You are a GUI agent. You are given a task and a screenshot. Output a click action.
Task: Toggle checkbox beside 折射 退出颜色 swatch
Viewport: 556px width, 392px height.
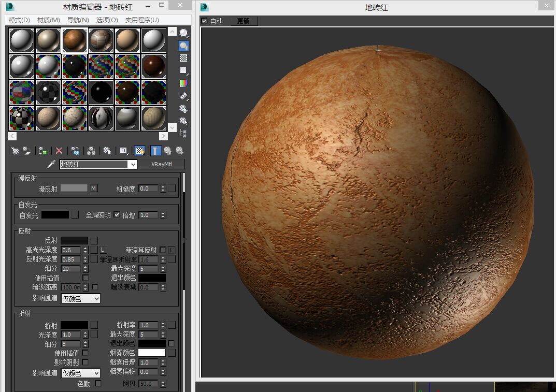pyautogui.click(x=172, y=343)
